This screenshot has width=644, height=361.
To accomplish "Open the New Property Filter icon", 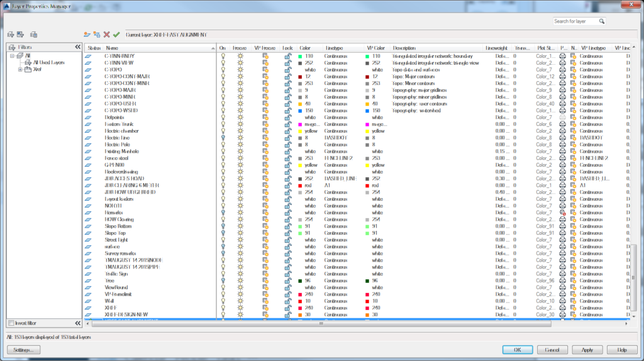I will (x=11, y=34).
